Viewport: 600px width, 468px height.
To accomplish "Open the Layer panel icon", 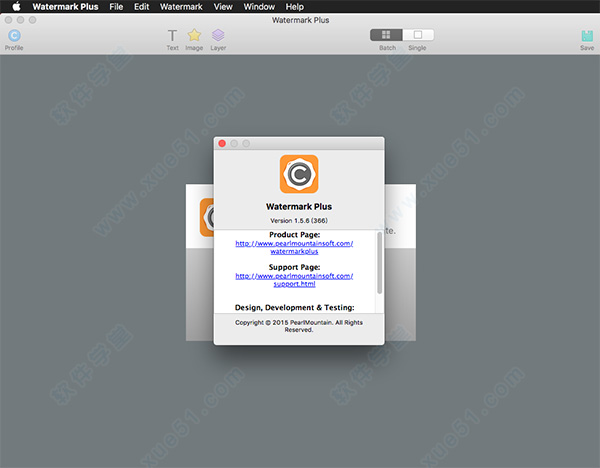I will (218, 40).
